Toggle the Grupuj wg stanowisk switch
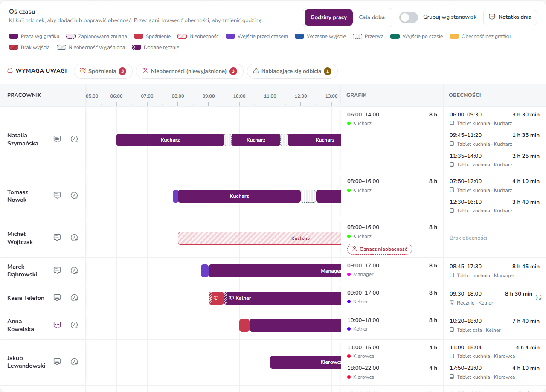The width and height of the screenshot is (546, 392). click(409, 17)
